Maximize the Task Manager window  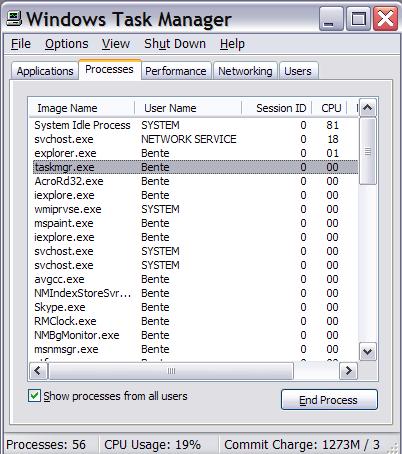(358, 19)
